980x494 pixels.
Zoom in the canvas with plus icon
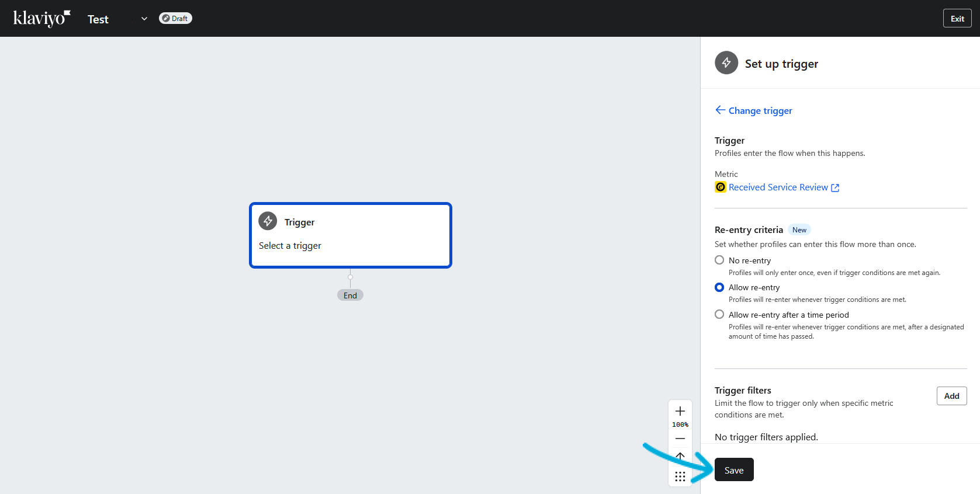(x=680, y=411)
